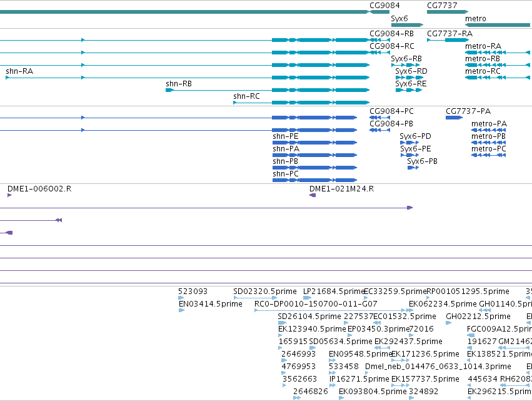
Task: Select EST 72016
Action: pyautogui.click(x=411, y=335)
